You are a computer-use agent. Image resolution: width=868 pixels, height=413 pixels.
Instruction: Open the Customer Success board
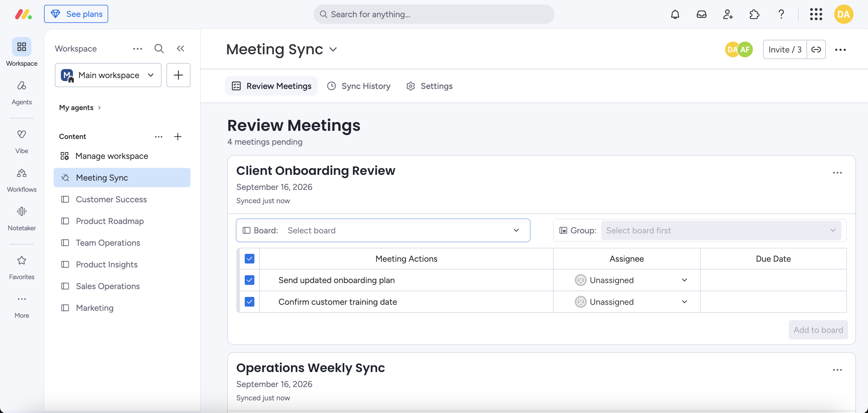[x=122, y=199]
